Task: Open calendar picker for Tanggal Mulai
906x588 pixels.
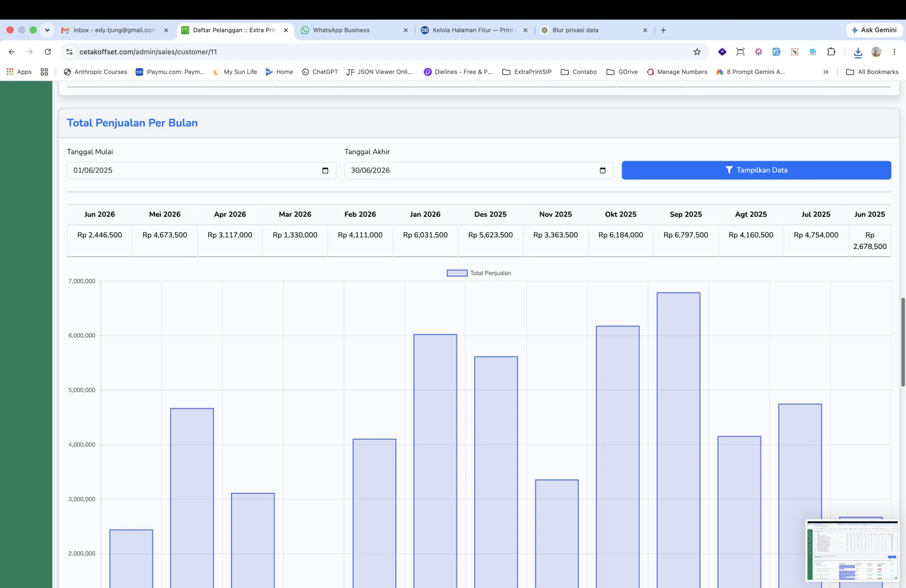Action: coord(325,170)
